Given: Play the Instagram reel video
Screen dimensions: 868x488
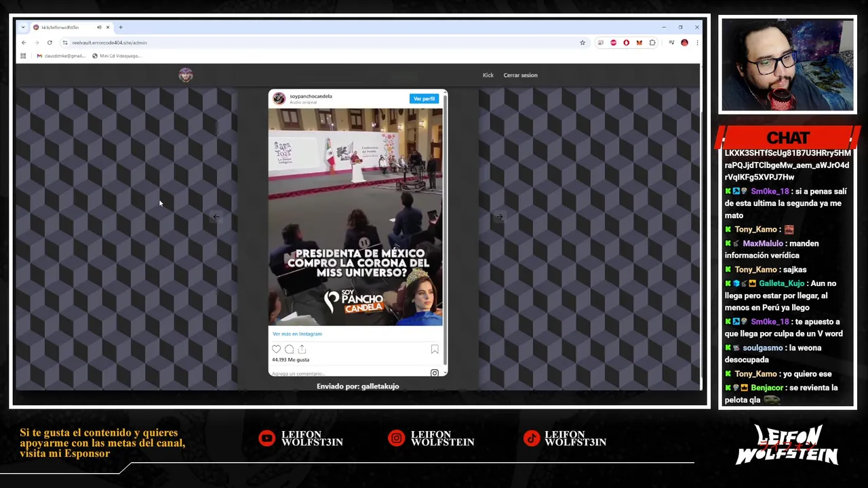Looking at the screenshot, I should pyautogui.click(x=355, y=217).
